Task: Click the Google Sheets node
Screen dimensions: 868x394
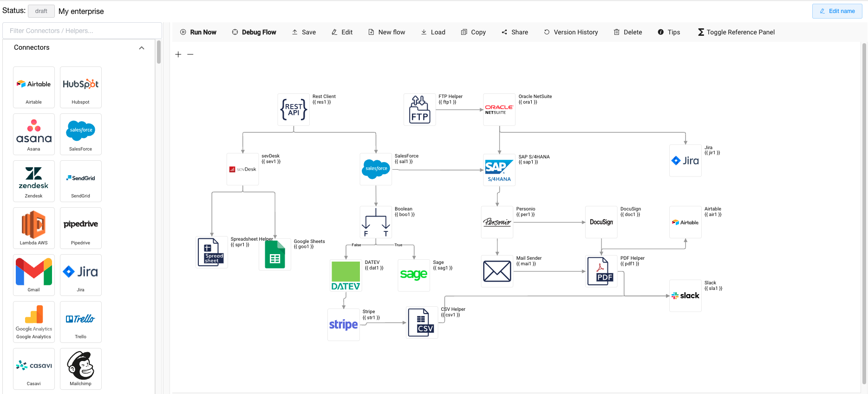Action: click(275, 255)
